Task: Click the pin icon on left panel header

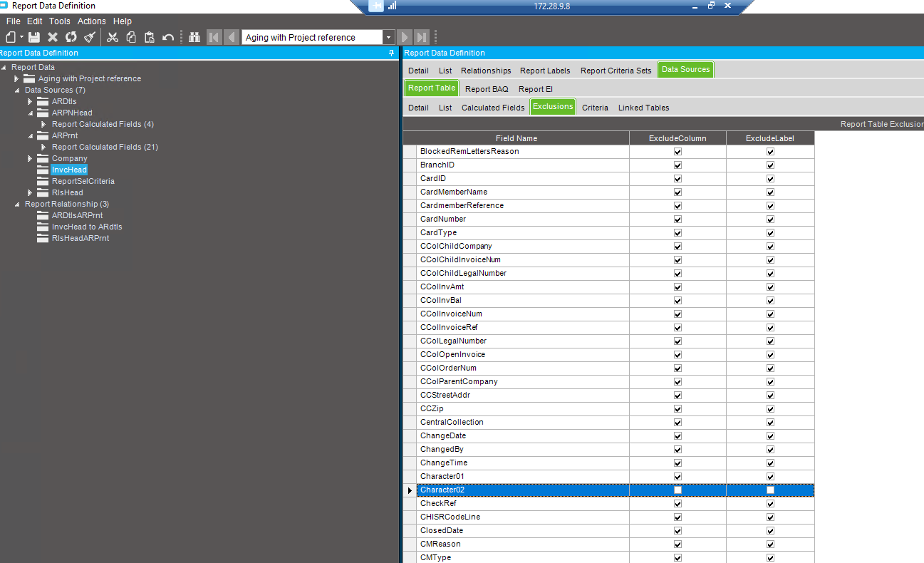Action: tap(391, 53)
